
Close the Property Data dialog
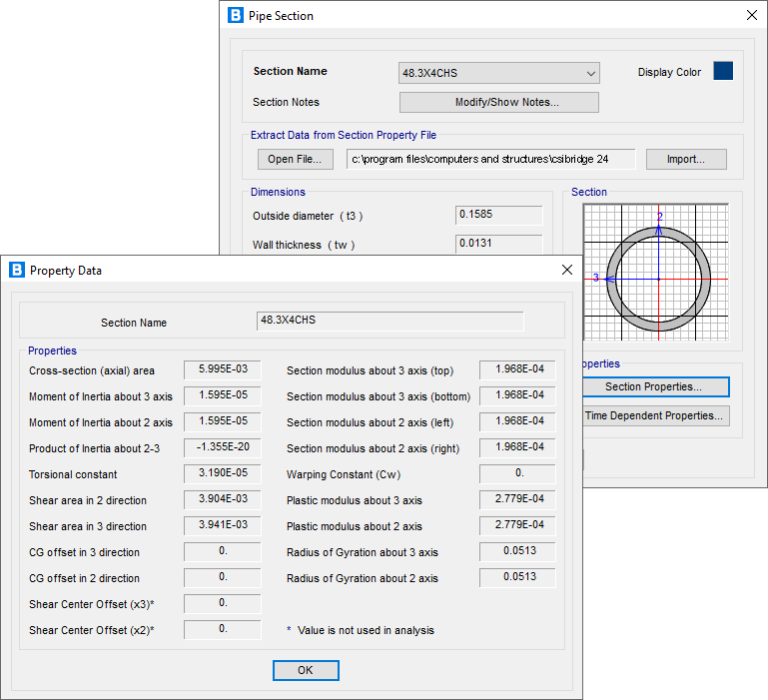[x=566, y=270]
